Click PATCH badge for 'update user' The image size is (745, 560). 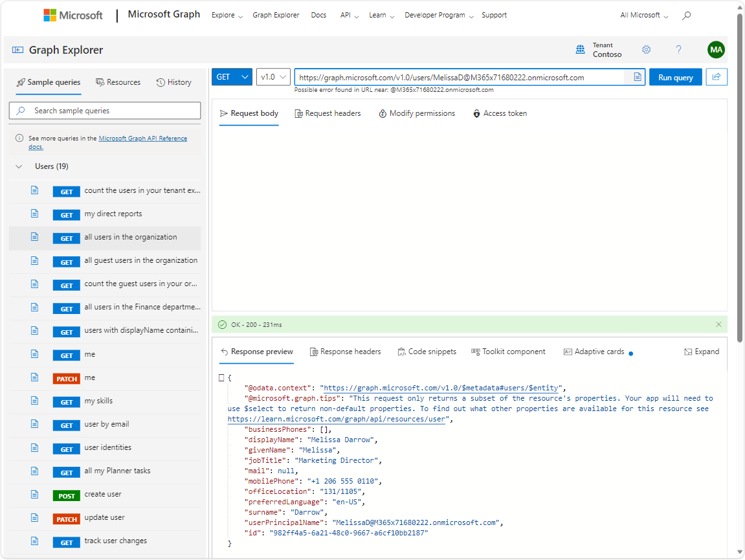click(x=67, y=519)
